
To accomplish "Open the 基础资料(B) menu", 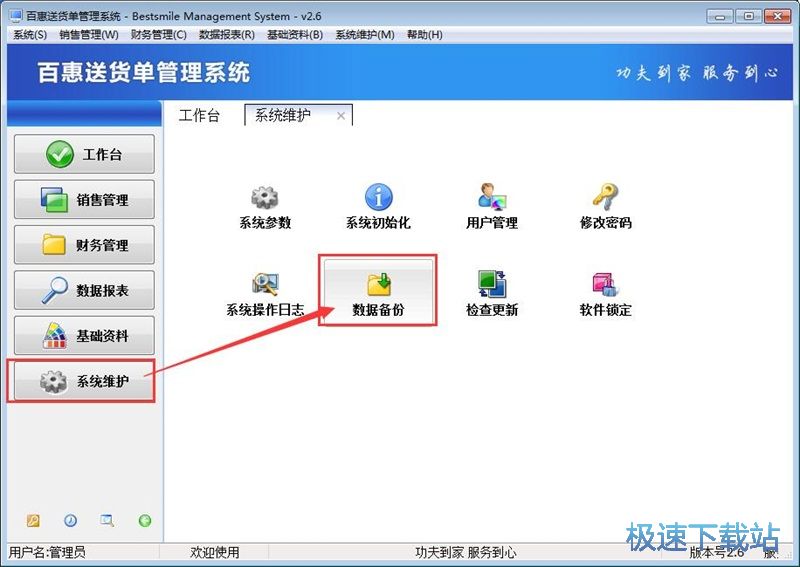I will [295, 35].
